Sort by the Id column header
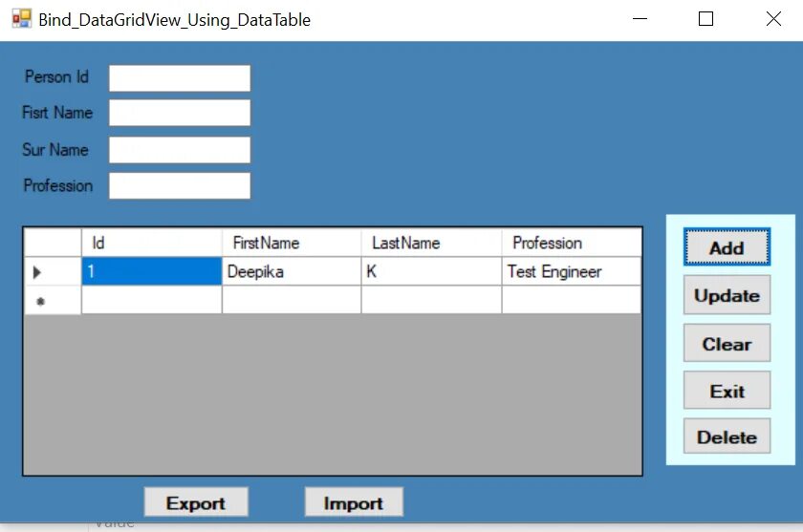The width and height of the screenshot is (803, 532). pyautogui.click(x=152, y=243)
